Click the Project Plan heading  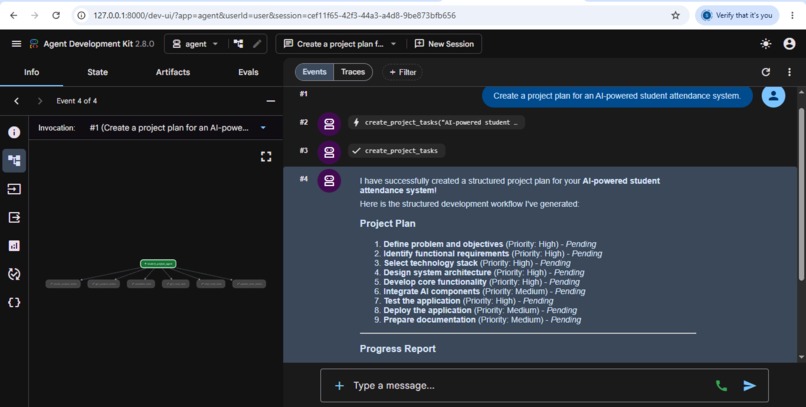[x=388, y=224]
